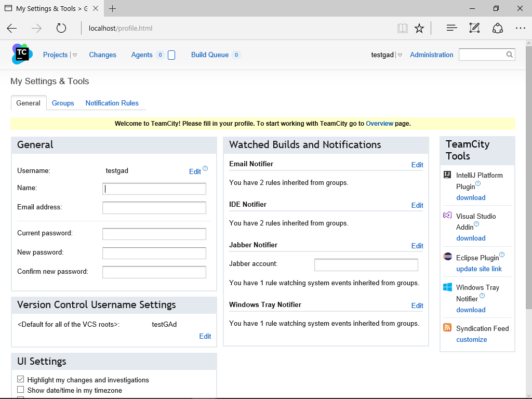Screen dimensions: 532x399
Task: Click Build Queue count badge 0
Action: [x=236, y=55]
